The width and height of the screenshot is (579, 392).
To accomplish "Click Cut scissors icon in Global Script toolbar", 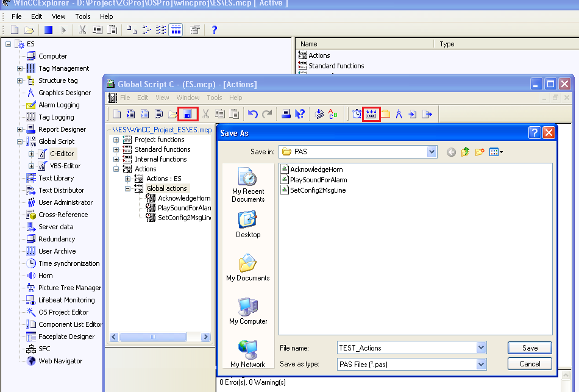I will click(x=205, y=114).
